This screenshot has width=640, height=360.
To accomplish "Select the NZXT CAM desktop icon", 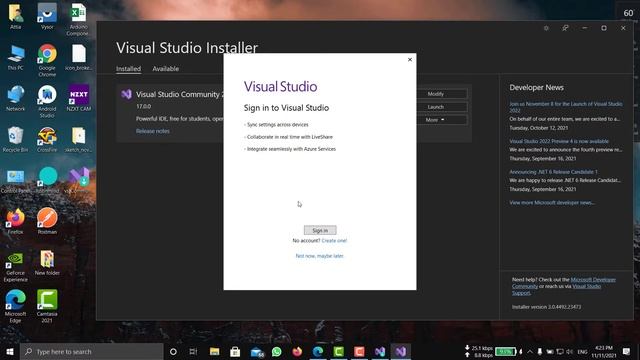I will click(x=79, y=98).
